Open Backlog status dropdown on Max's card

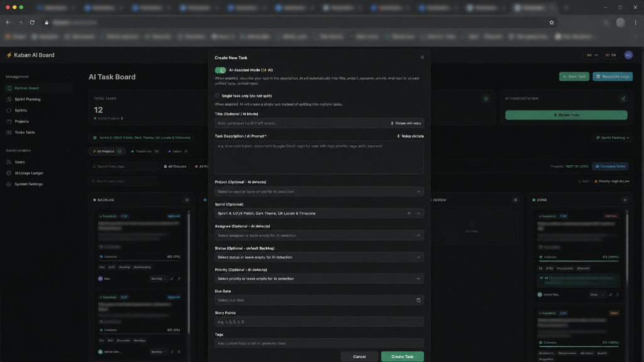pyautogui.click(x=158, y=278)
